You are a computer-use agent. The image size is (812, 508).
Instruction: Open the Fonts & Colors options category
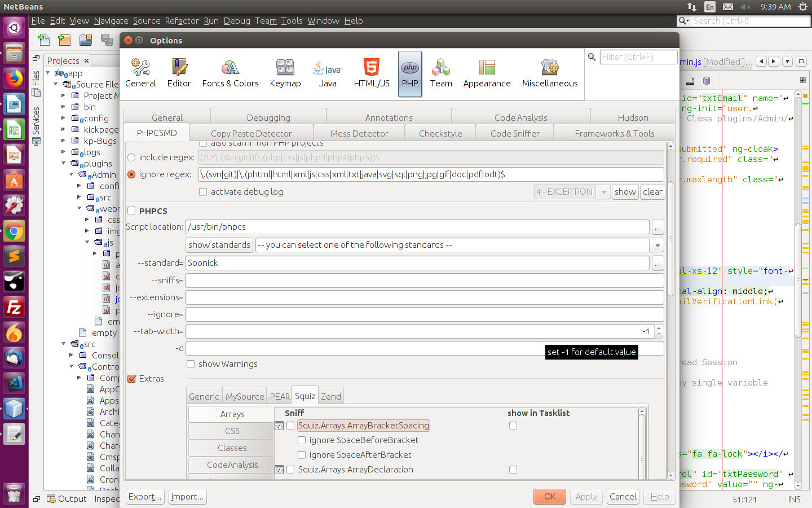point(230,74)
